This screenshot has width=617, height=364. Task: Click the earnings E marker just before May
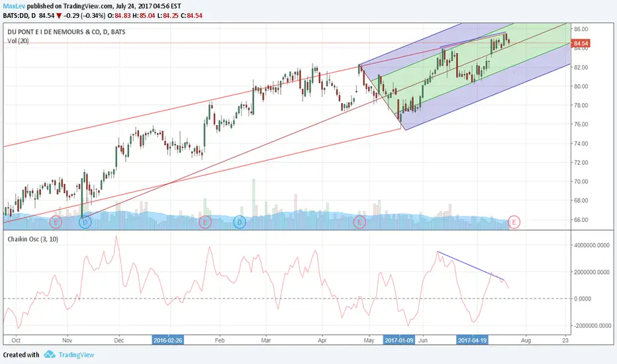point(359,222)
